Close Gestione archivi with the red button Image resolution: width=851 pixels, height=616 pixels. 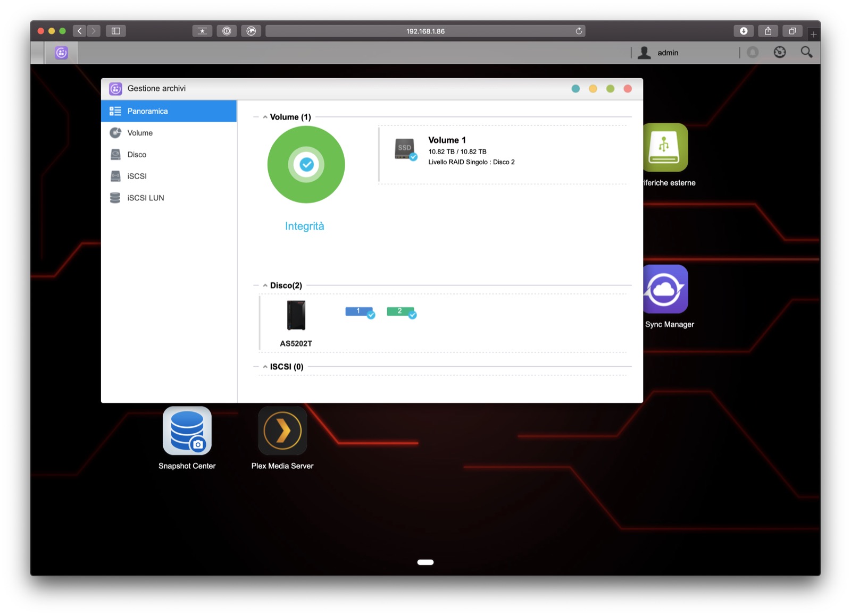click(628, 89)
